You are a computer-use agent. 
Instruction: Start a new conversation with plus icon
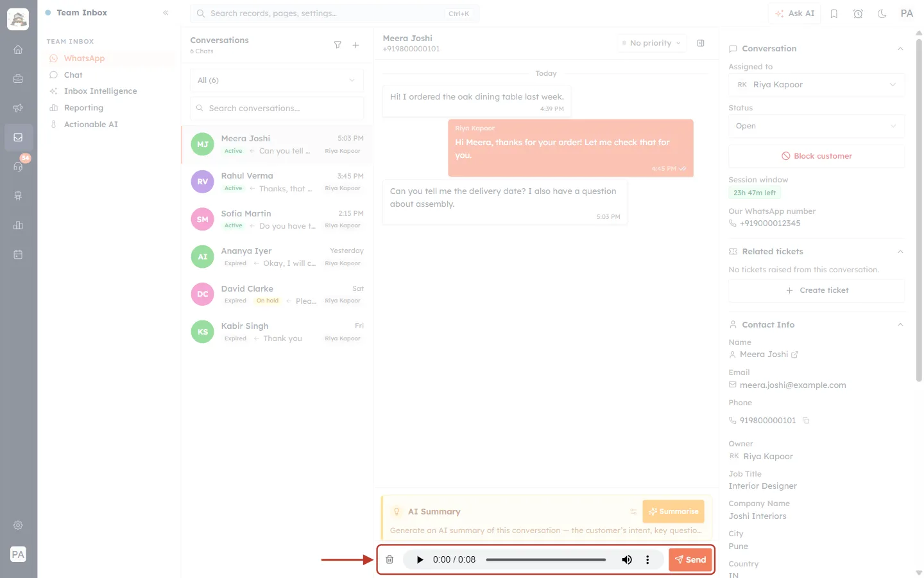[x=355, y=45]
